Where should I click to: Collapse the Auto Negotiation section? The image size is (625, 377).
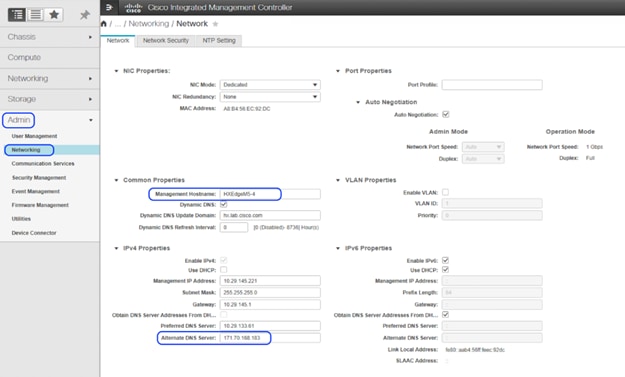tap(358, 102)
